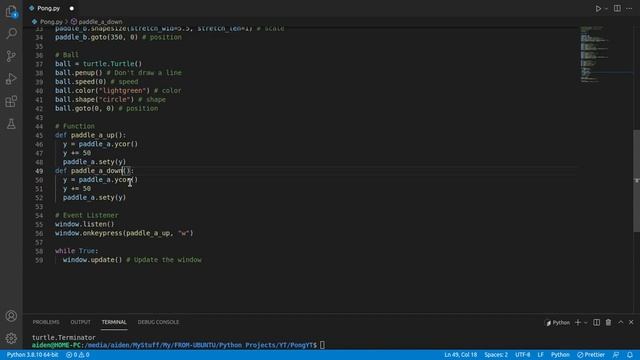Expand the run button dropdown arrow
The height and width of the screenshot is (360, 640).
[606, 9]
